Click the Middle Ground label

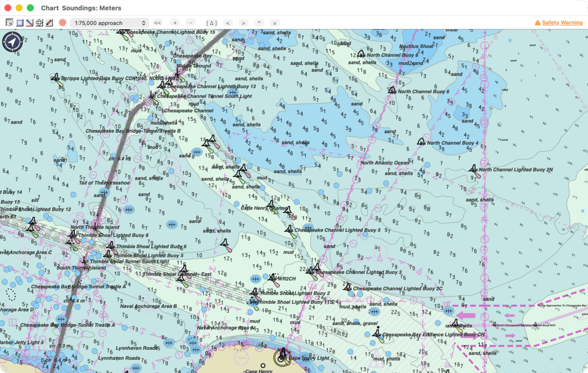tap(194, 66)
